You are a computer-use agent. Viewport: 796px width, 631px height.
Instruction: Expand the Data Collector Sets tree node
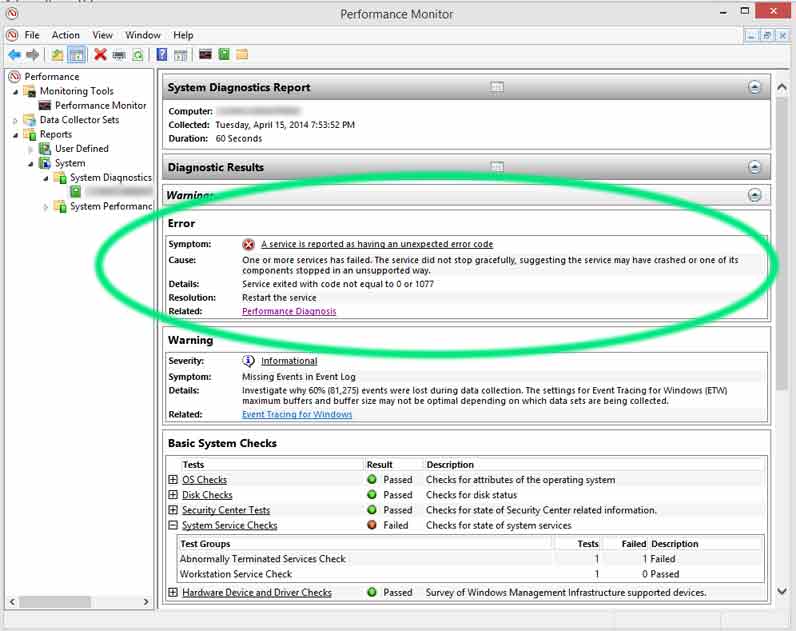point(15,120)
